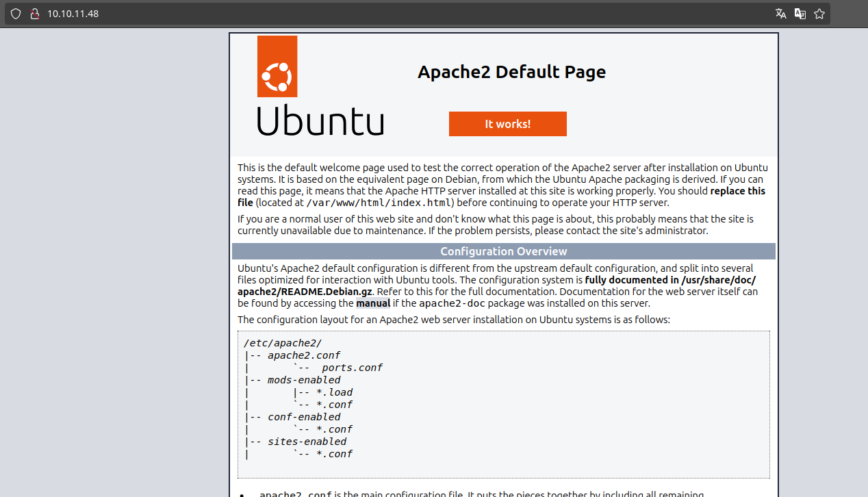
Task: Click the "/etc/apache2/" root line
Action: (x=283, y=343)
